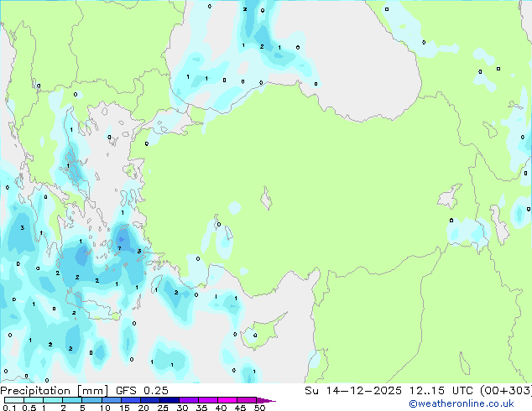This screenshot has height=411, width=532.
Task: Click the 'Precipitation [mm]' title text
Action: click(54, 391)
